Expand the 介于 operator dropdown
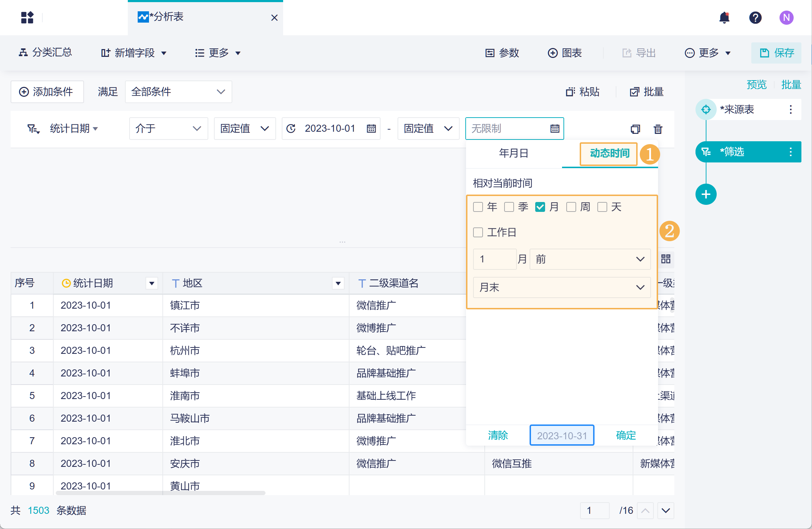The image size is (812, 529). coord(168,129)
